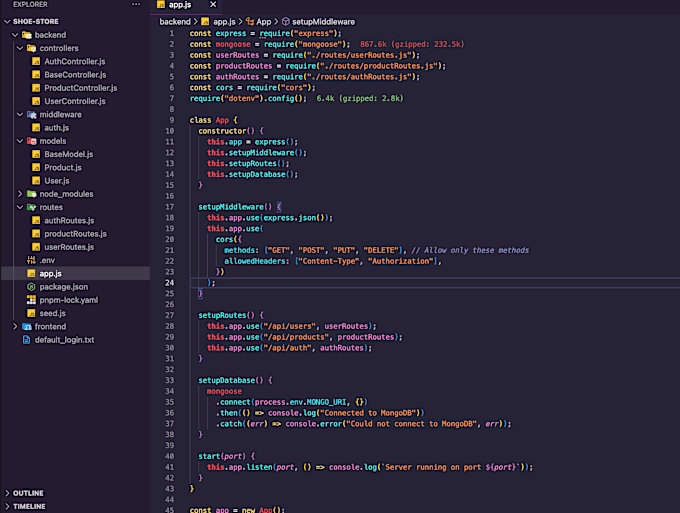The height and width of the screenshot is (513, 680).
Task: Select Product.js in models folder
Action: (63, 167)
